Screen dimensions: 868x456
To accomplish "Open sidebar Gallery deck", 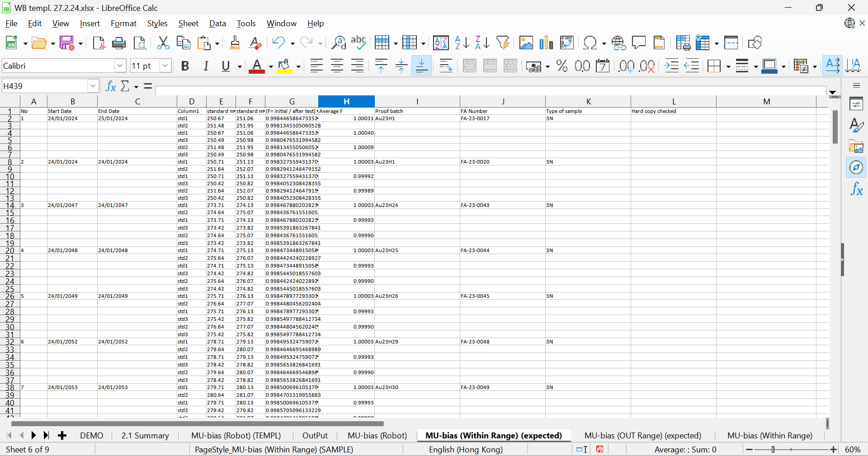I will (x=856, y=146).
